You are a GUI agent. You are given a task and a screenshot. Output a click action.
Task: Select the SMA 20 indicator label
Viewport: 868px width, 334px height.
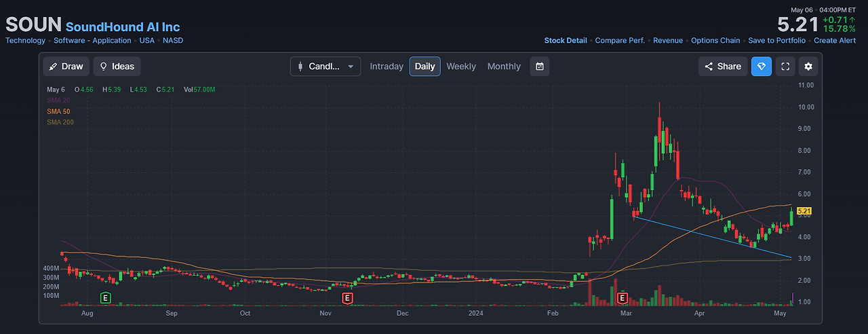[x=58, y=100]
